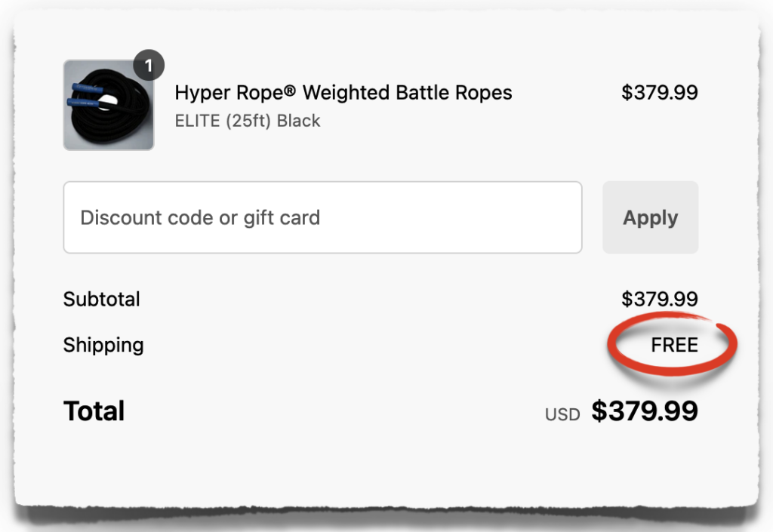Click the subtotal amount $379.99
Image resolution: width=773 pixels, height=532 pixels.
click(660, 299)
